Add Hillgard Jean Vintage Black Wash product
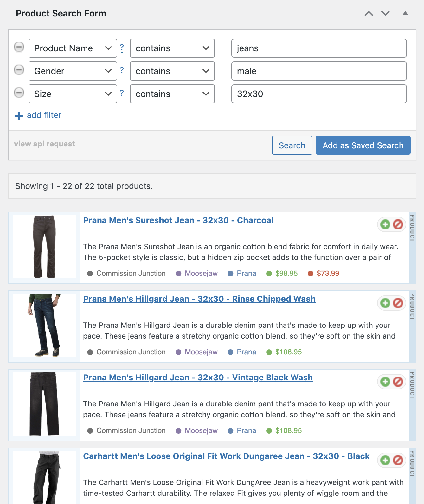Screen dimensions: 424x504 (385, 382)
